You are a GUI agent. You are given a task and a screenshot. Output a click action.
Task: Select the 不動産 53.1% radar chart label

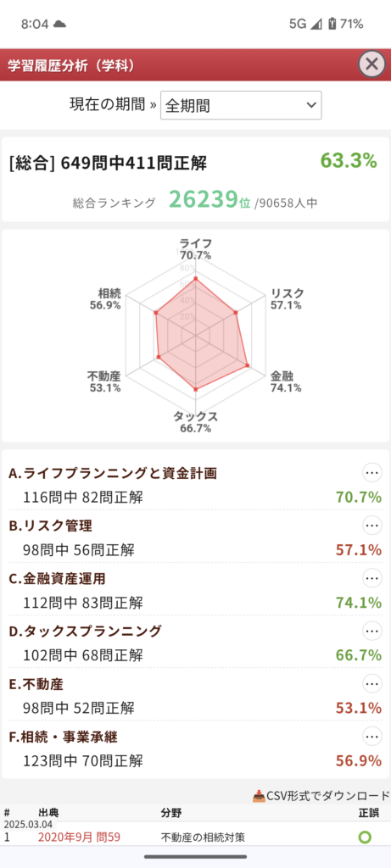click(104, 382)
